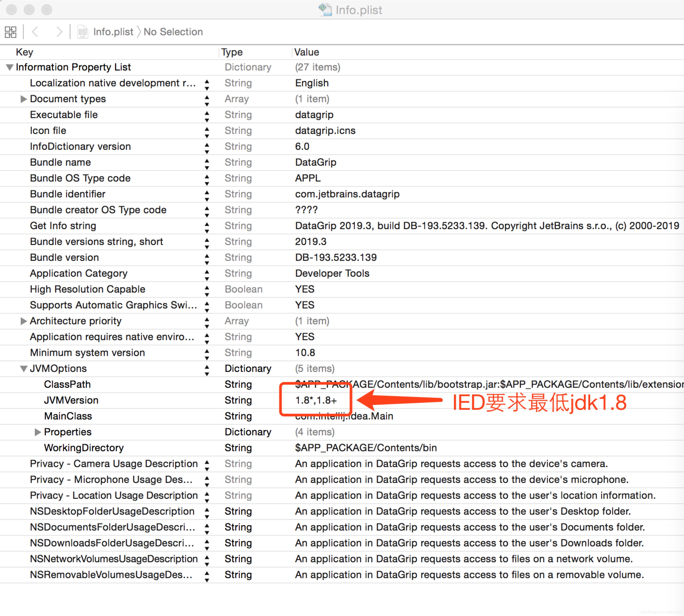This screenshot has height=616, width=684.
Task: Expand the Architecture priority array
Action: coord(23,321)
